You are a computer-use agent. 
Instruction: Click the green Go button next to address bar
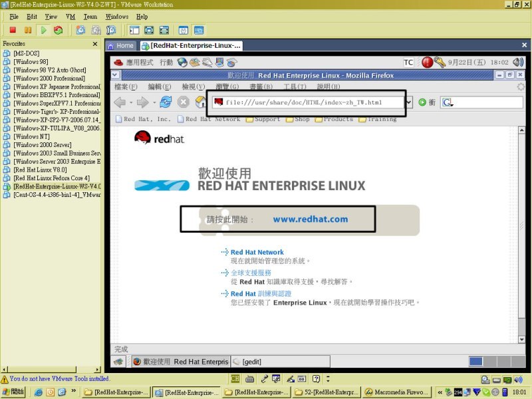click(x=422, y=102)
